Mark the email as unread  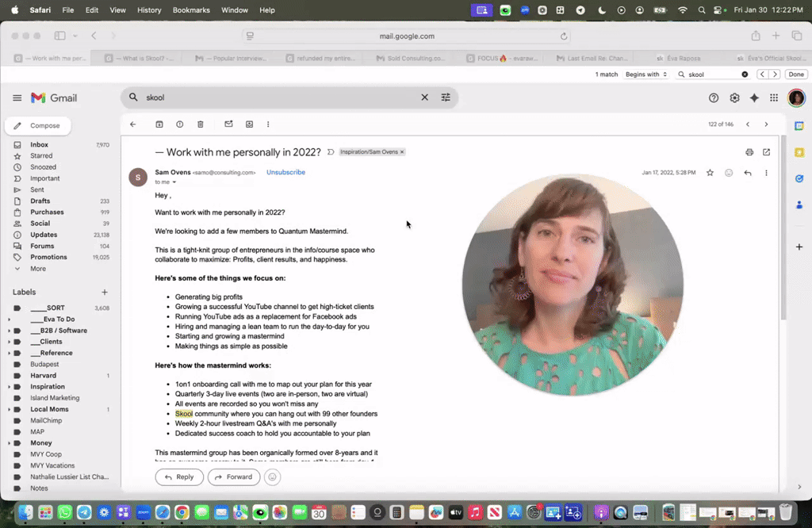(x=228, y=124)
